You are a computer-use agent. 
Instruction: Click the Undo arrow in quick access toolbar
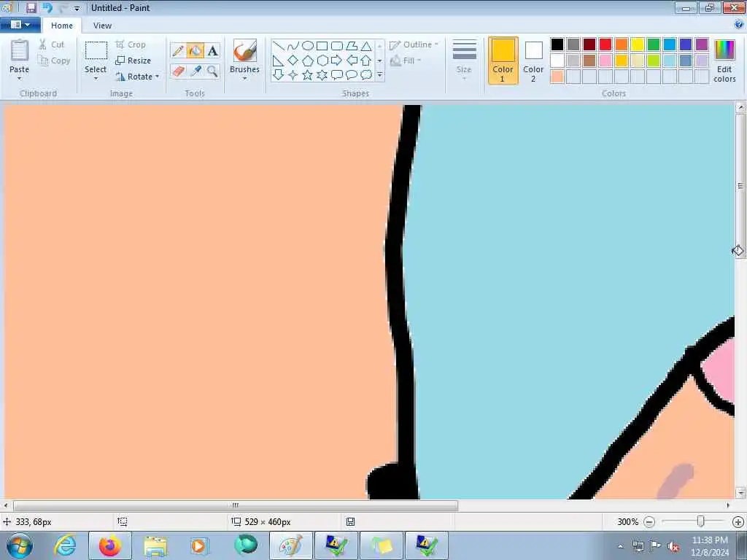pyautogui.click(x=47, y=7)
